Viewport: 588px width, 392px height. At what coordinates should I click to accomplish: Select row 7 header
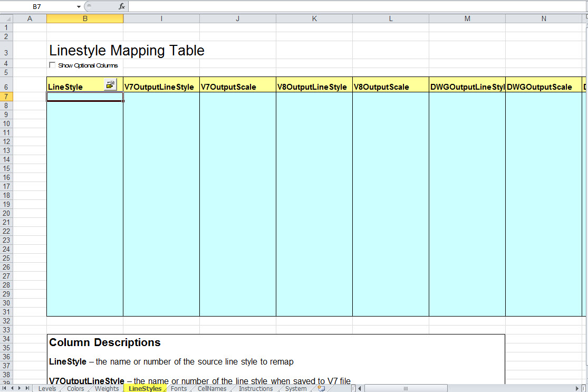point(6,97)
